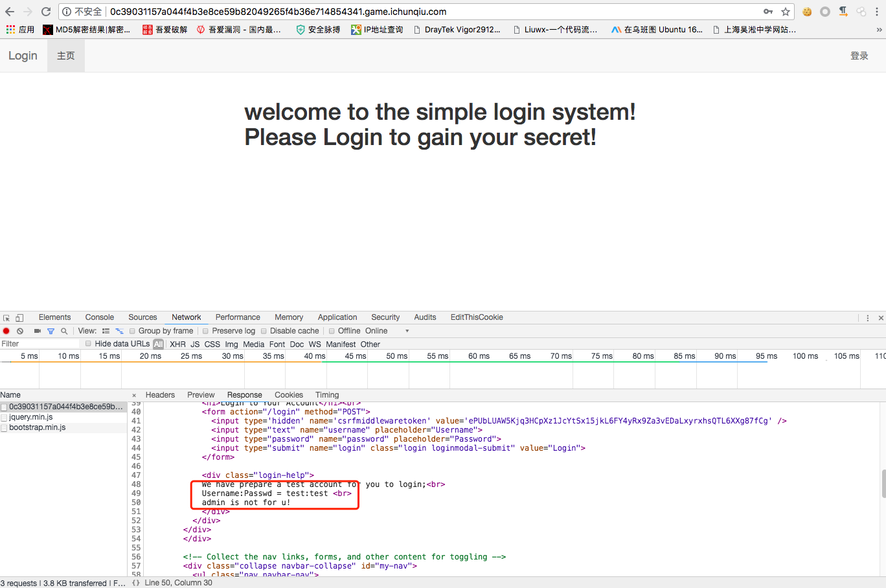Pretty-print response with curly braces icon
This screenshot has width=886, height=588.
click(136, 583)
